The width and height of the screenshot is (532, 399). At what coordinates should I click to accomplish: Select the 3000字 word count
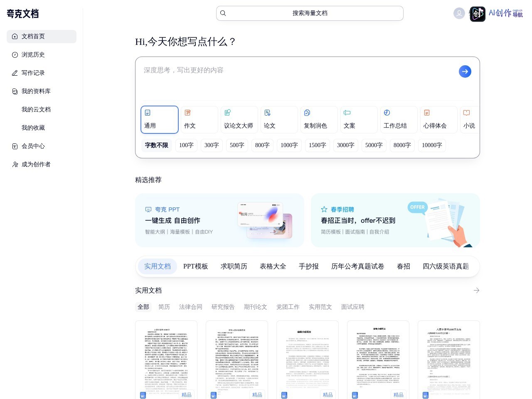[x=346, y=145]
